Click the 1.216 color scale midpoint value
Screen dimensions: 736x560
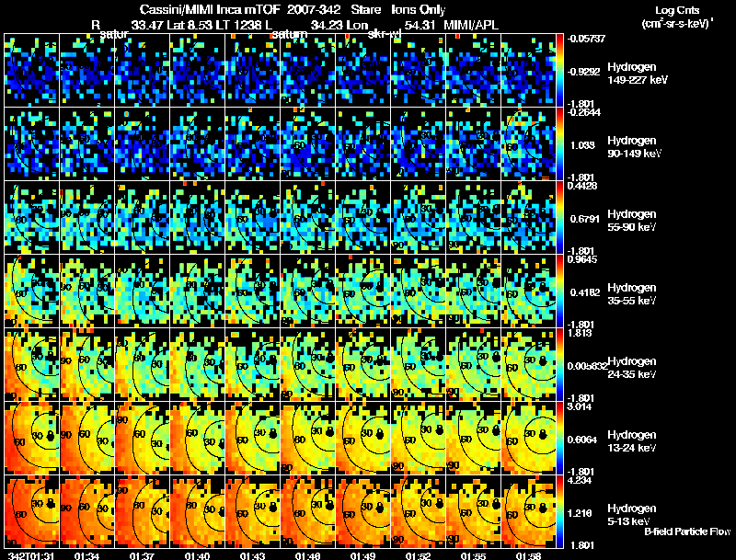pos(580,513)
